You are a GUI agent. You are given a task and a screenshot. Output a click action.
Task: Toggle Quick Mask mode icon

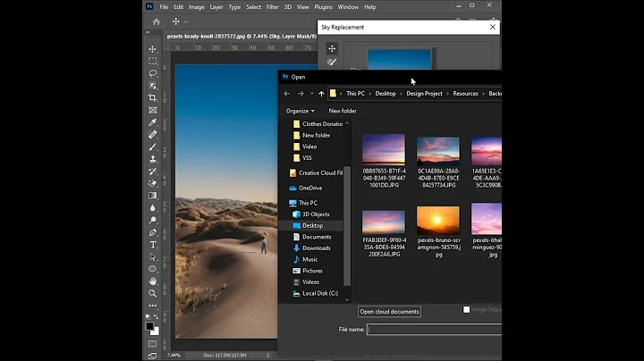(x=152, y=344)
